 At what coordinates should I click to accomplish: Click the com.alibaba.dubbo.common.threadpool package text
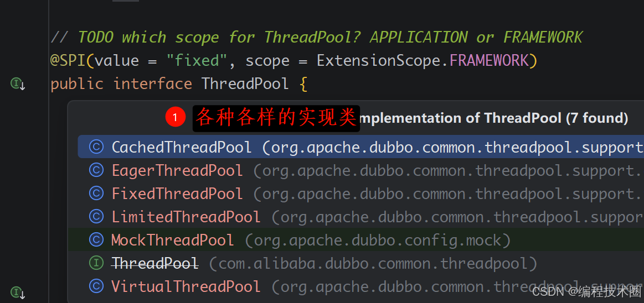point(373,264)
